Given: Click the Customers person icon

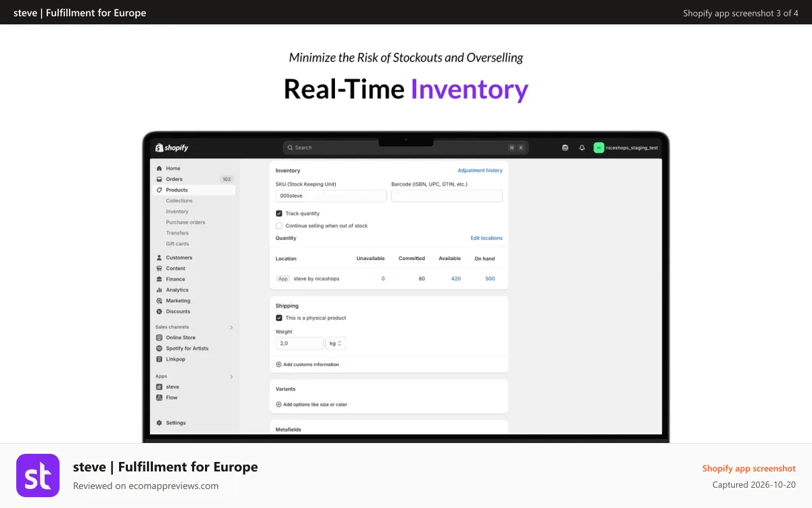Looking at the screenshot, I should pyautogui.click(x=159, y=257).
